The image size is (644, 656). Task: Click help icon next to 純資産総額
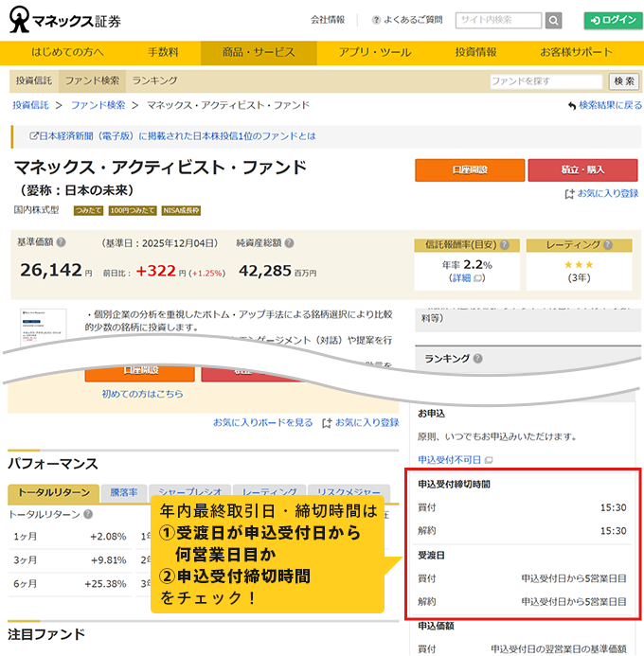tap(289, 243)
